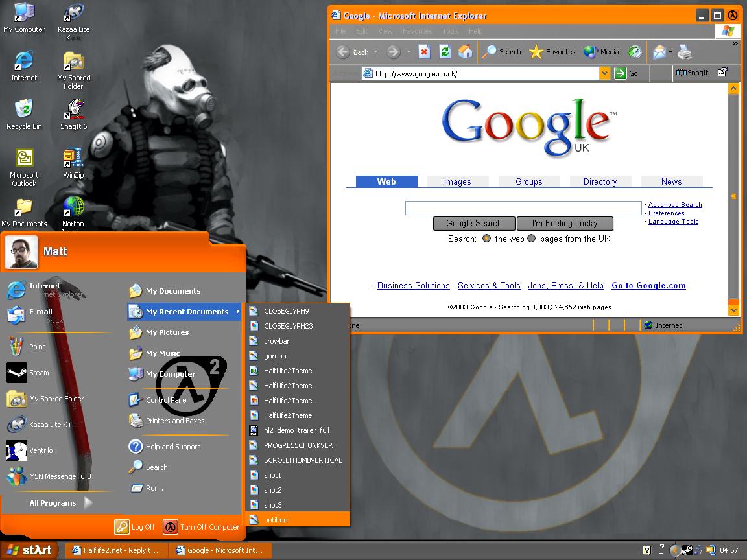The image size is (747, 560).
Task: Open the Mail button dropdown arrow
Action: click(x=670, y=52)
